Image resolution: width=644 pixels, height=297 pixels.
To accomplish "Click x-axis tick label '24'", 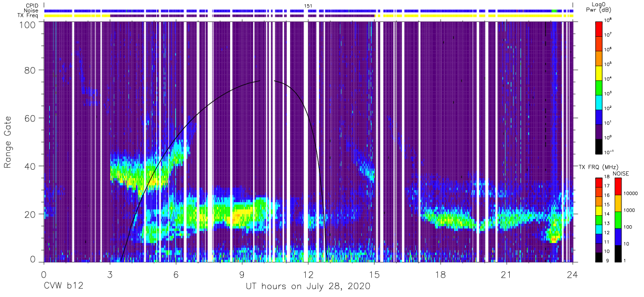I will [573, 274].
